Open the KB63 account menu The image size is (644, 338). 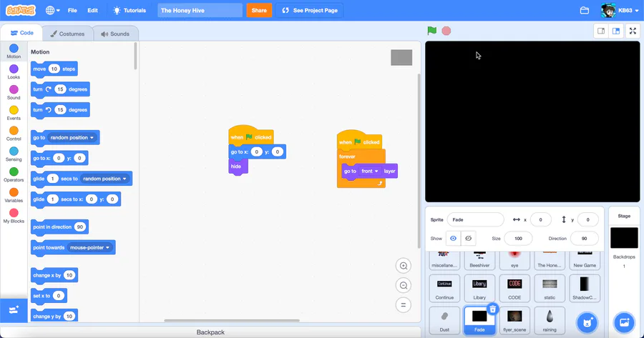point(620,10)
